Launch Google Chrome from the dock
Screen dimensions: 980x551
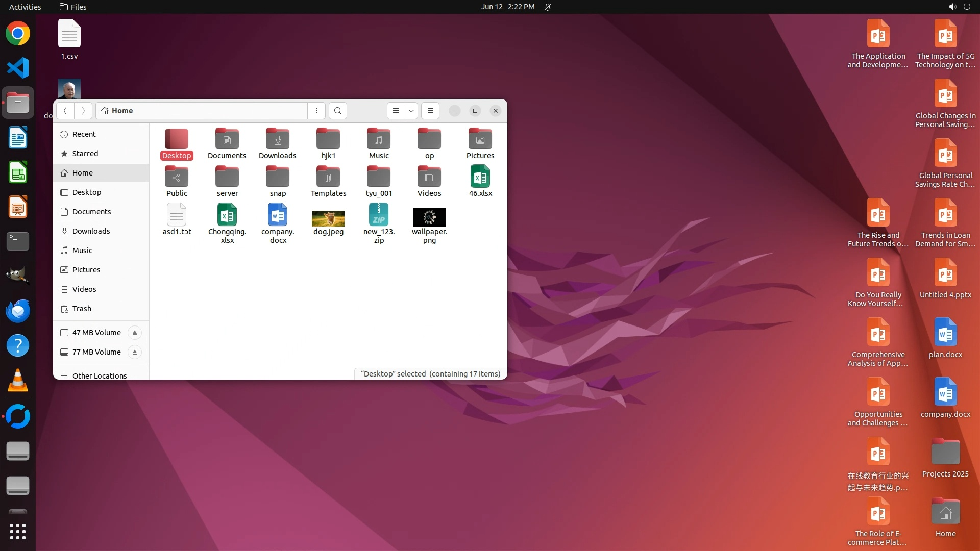18,34
